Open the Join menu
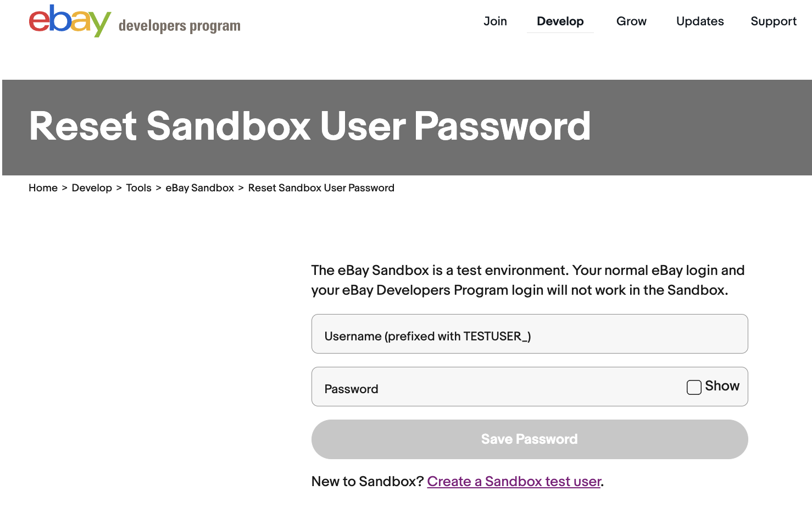This screenshot has width=812, height=507. point(495,21)
